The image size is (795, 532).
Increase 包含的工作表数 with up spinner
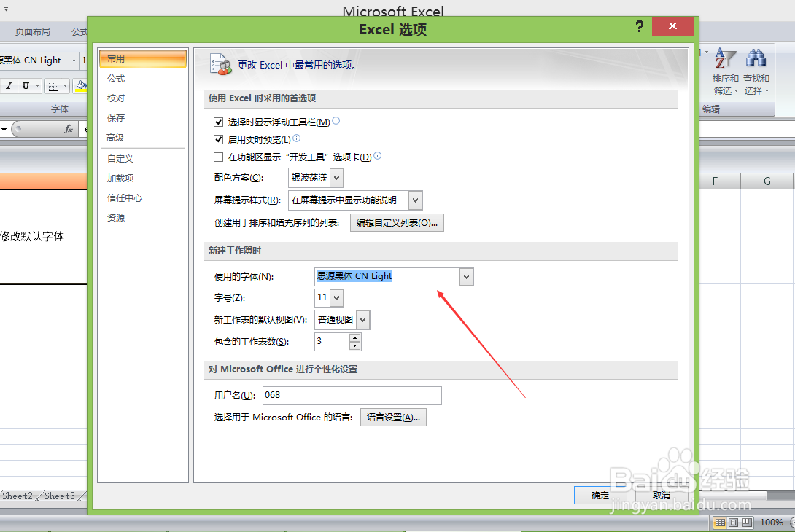[355, 337]
